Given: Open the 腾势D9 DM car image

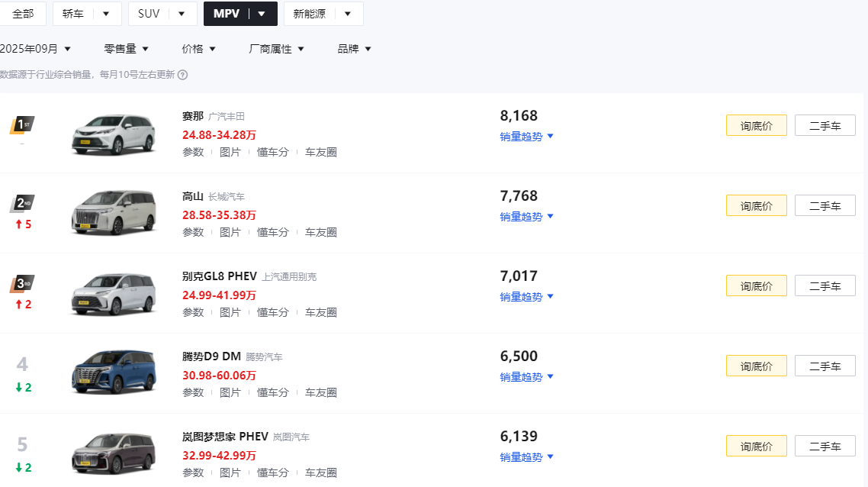Looking at the screenshot, I should [114, 373].
